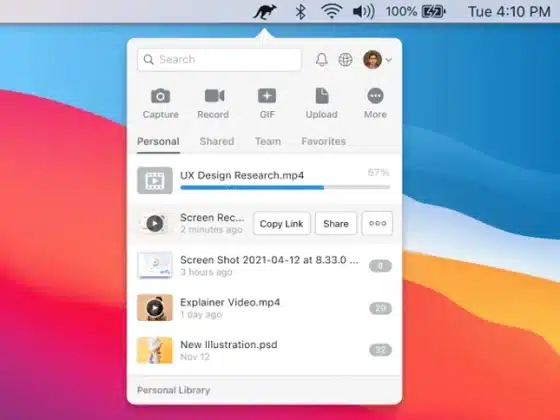Open Screen Shot 2021-04-12 thumbnail
The image size is (560, 420).
(155, 265)
